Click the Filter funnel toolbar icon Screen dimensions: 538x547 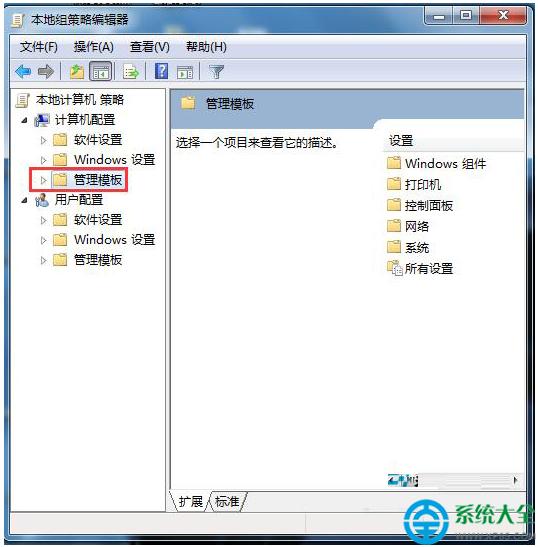point(216,72)
